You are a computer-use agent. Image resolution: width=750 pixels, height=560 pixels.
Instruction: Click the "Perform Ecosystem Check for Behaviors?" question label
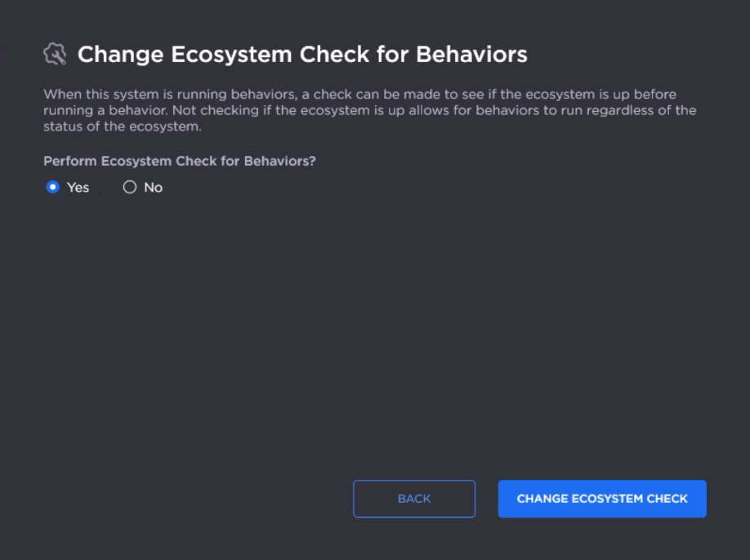179,161
